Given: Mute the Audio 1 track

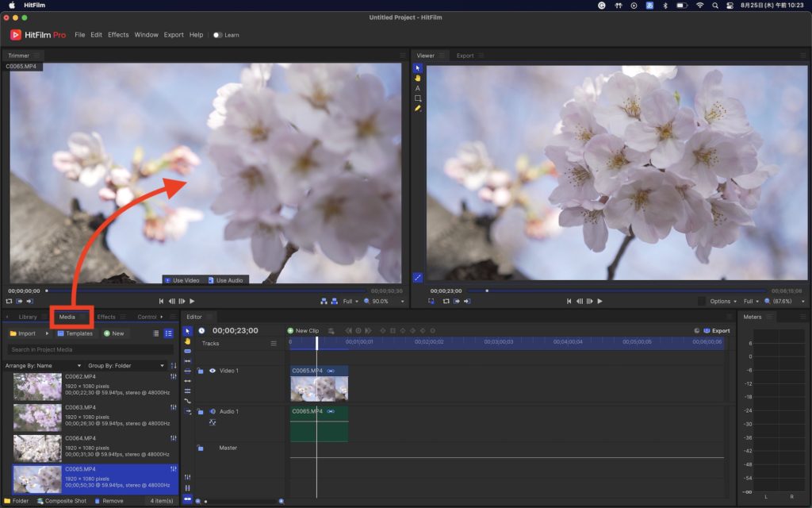Looking at the screenshot, I should [212, 411].
